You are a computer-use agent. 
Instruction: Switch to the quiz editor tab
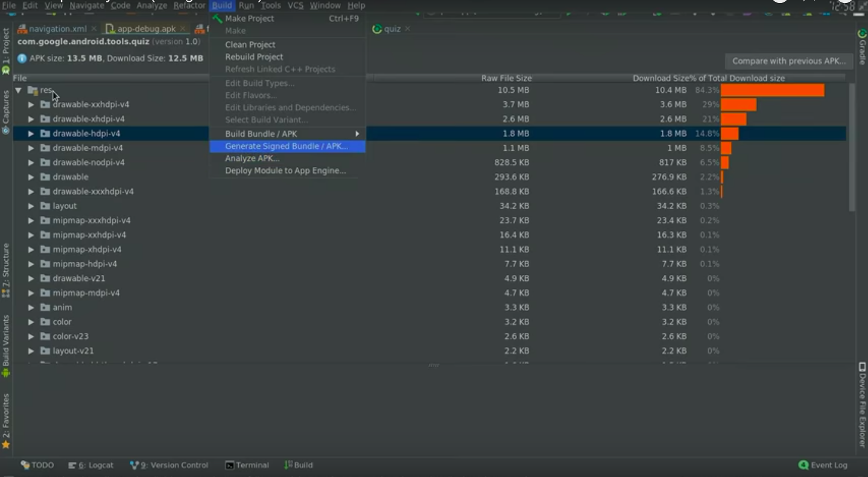point(391,29)
